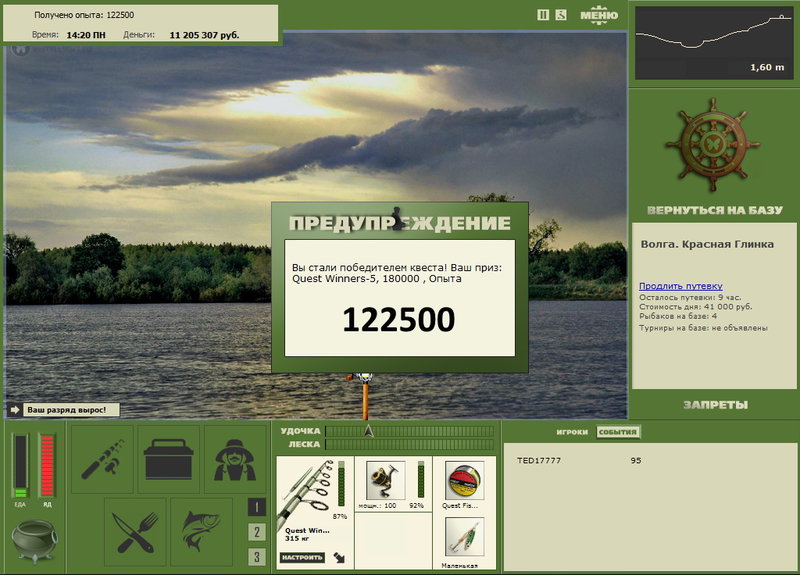Open the МЕНЮ menu
Viewport: 800px width, 575px height.
coord(599,15)
